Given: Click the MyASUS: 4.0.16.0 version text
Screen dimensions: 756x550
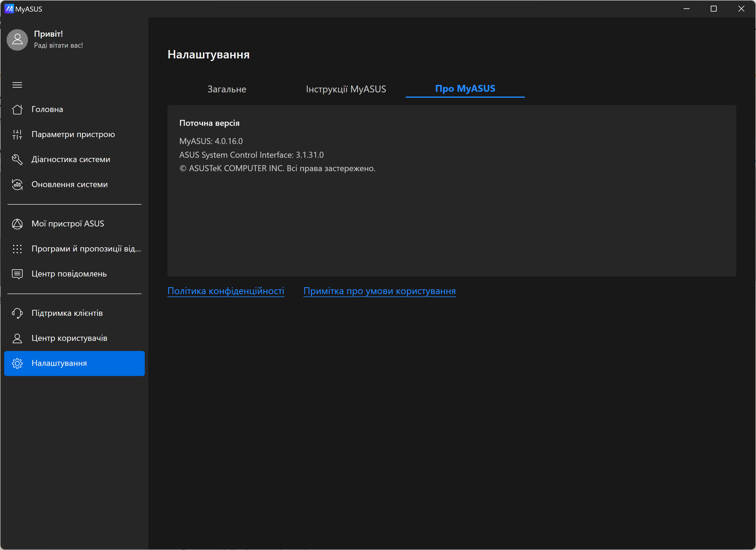Looking at the screenshot, I should (211, 141).
